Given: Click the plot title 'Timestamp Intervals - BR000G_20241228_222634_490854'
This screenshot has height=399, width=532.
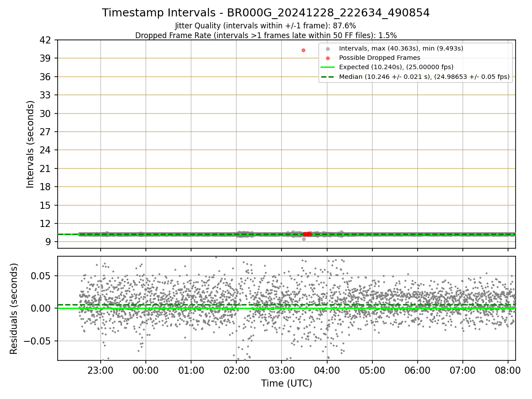Looking at the screenshot, I should pyautogui.click(x=266, y=13).
